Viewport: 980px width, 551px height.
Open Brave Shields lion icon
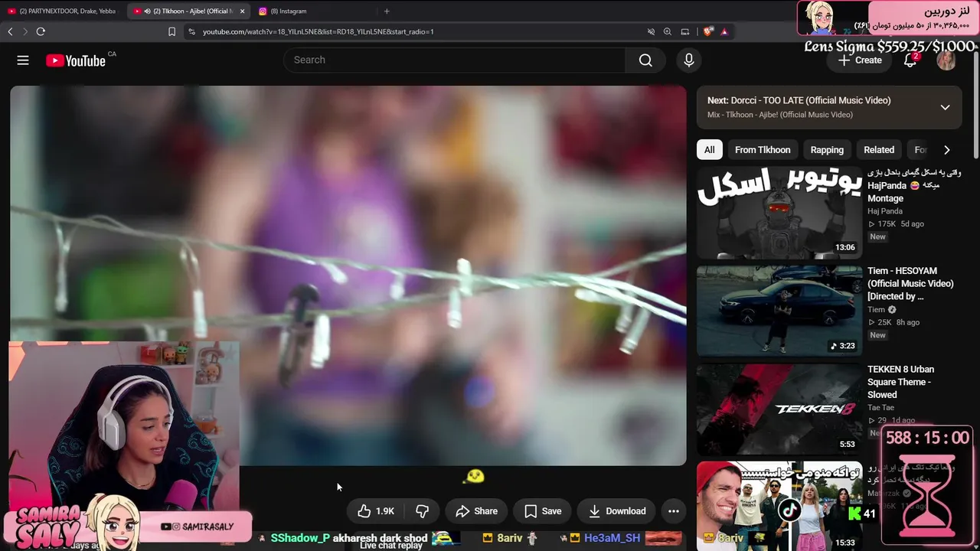point(708,31)
